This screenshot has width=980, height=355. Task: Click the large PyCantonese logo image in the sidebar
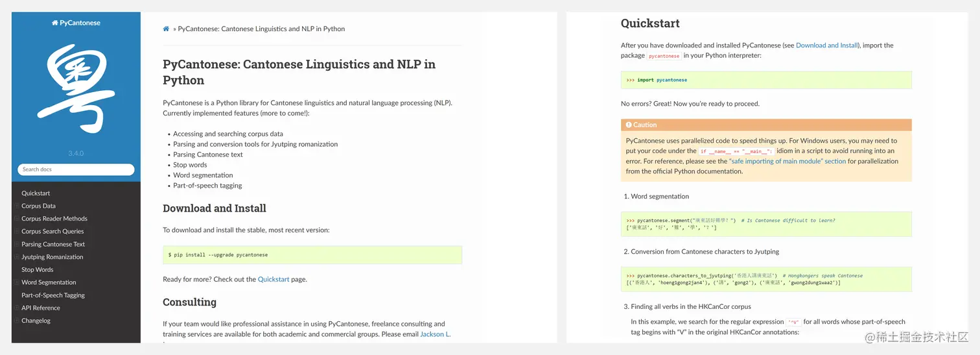coord(76,88)
